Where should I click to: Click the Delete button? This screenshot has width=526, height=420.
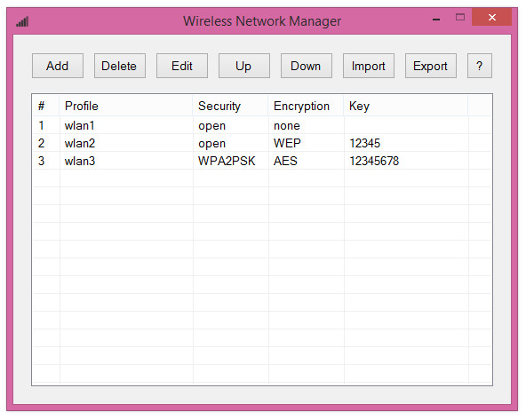pos(120,66)
